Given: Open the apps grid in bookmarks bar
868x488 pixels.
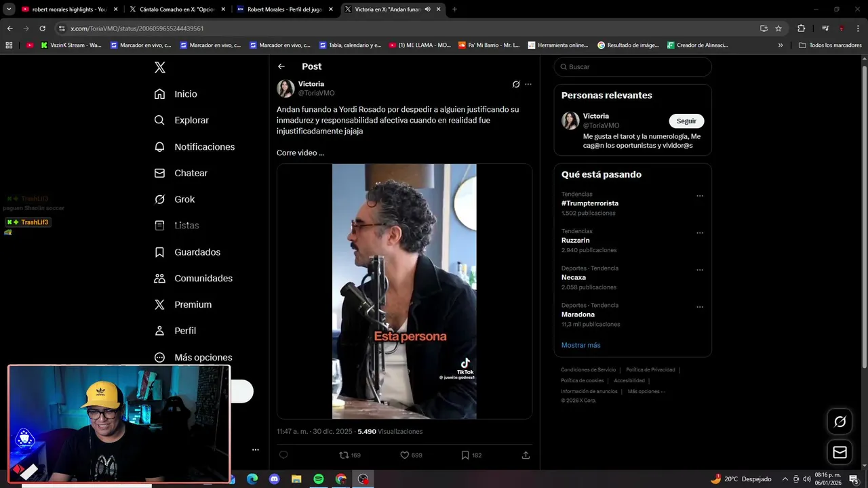Looking at the screenshot, I should [9, 45].
